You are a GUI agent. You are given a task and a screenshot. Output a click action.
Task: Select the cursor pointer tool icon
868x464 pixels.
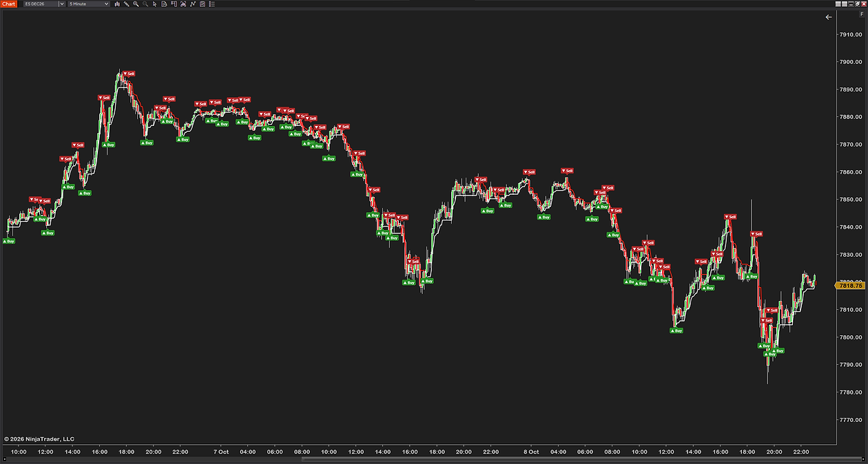point(154,4)
